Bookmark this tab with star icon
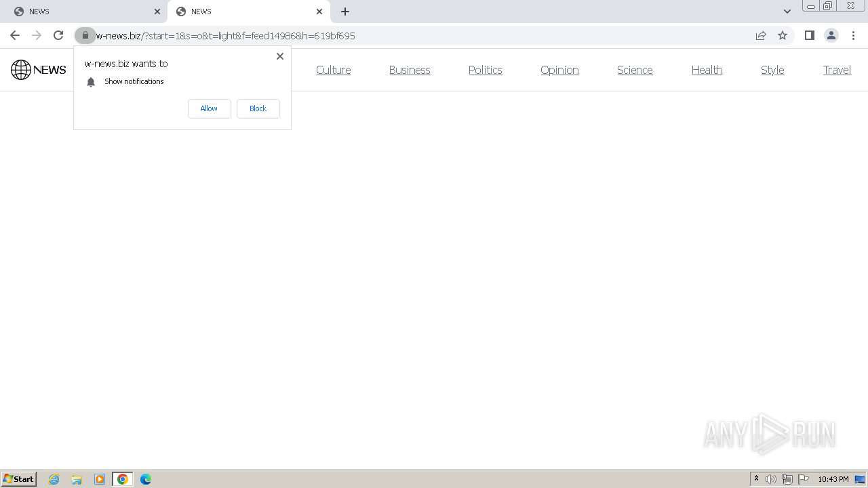The height and width of the screenshot is (488, 868). (x=783, y=35)
